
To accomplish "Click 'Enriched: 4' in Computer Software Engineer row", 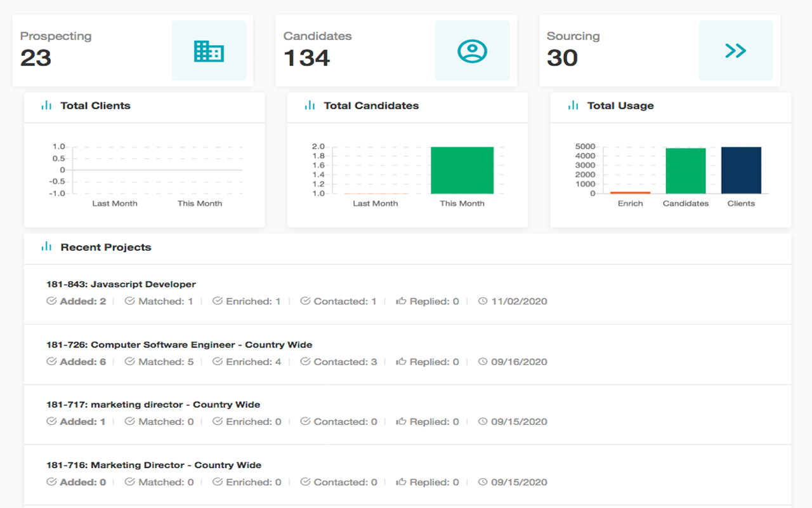I will pos(254,361).
